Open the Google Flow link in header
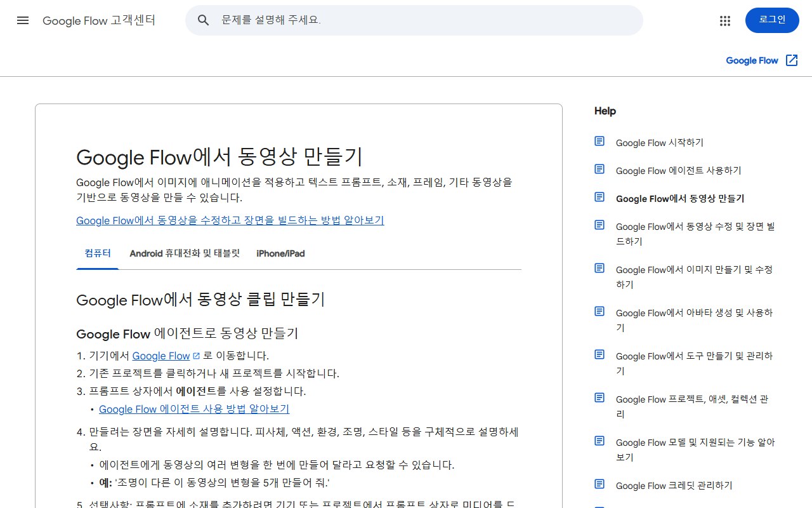This screenshot has height=508, width=812. click(752, 60)
